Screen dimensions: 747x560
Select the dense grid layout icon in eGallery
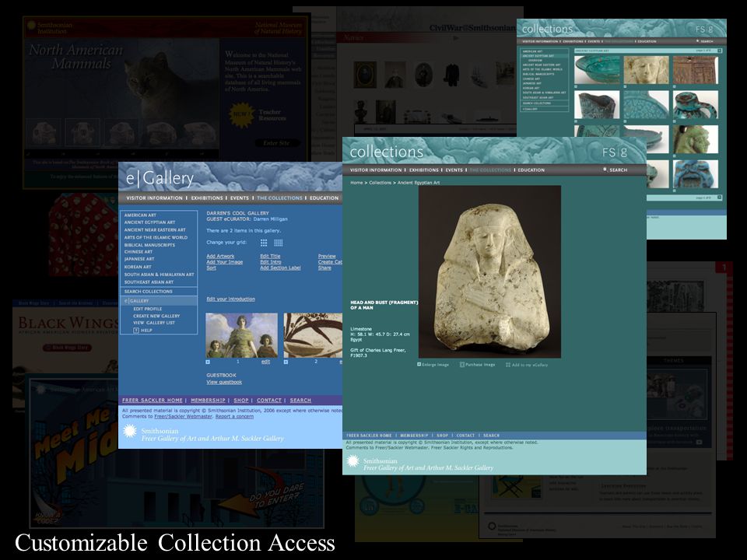coord(279,243)
